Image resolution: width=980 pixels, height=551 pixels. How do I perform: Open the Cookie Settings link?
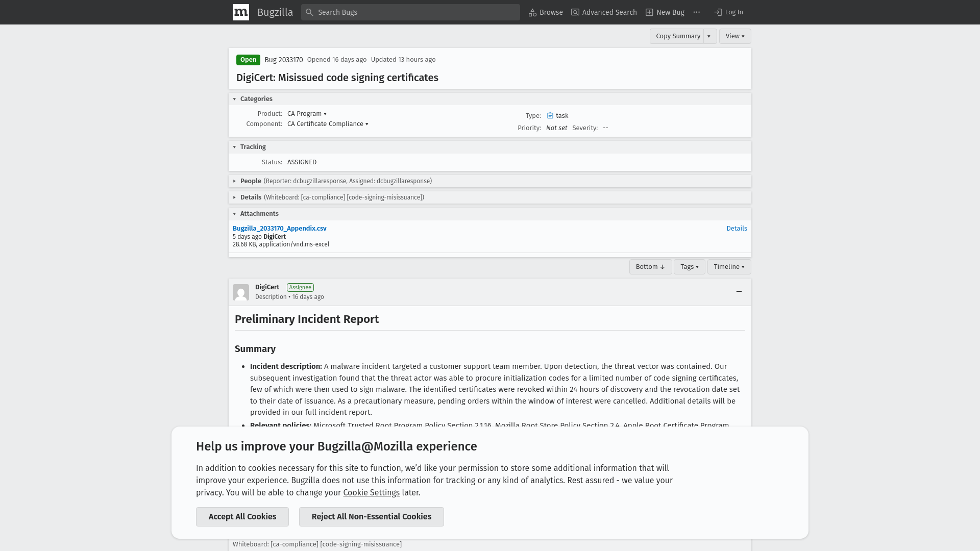371,493
